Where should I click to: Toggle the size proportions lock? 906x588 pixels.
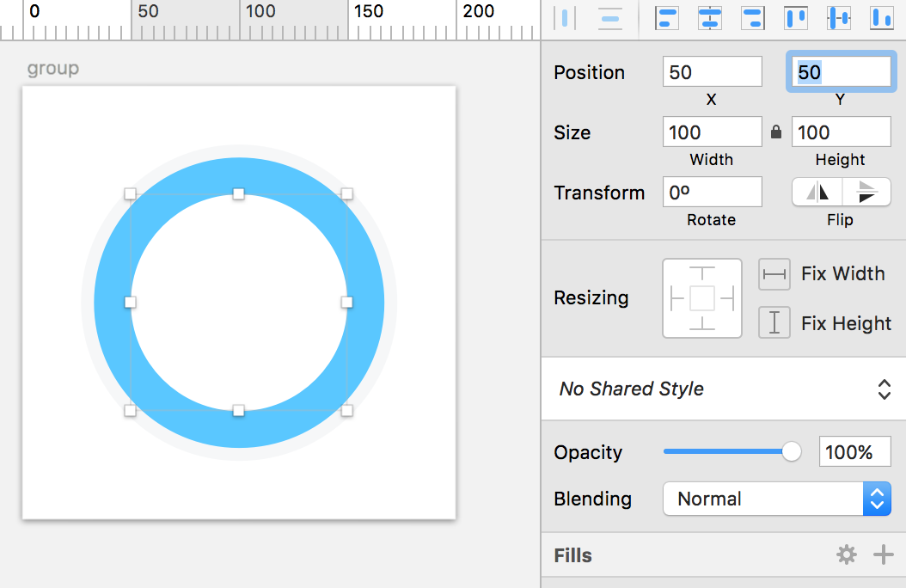[x=776, y=132]
